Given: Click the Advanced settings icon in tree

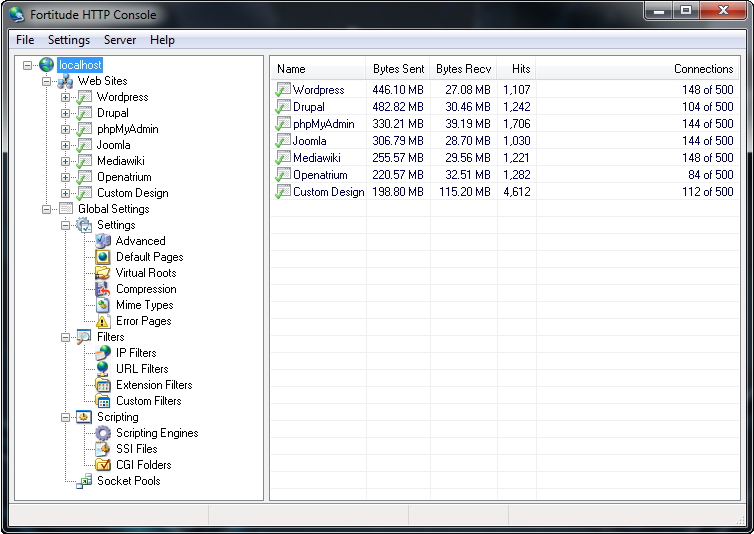Looking at the screenshot, I should 103,241.
